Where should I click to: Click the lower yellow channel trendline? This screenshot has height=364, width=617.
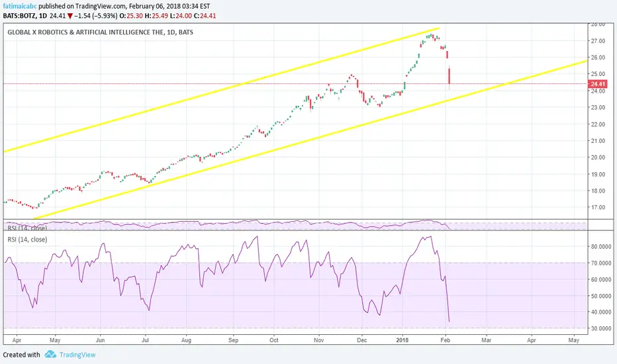coord(311,140)
